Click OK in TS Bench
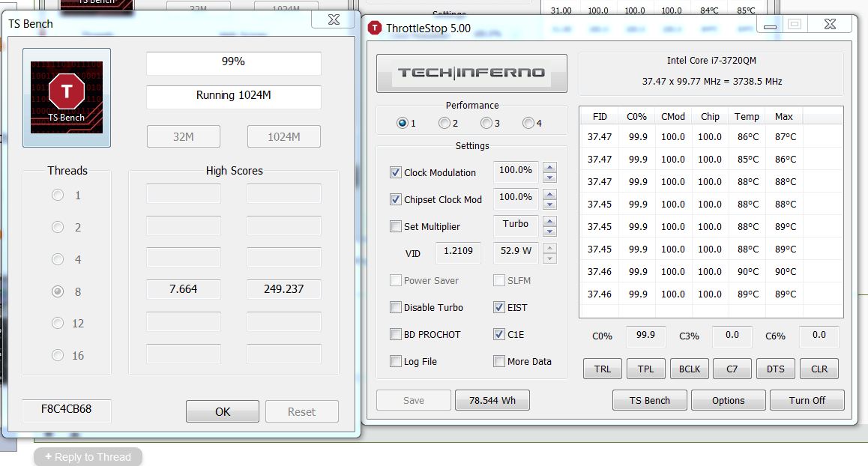 223,411
